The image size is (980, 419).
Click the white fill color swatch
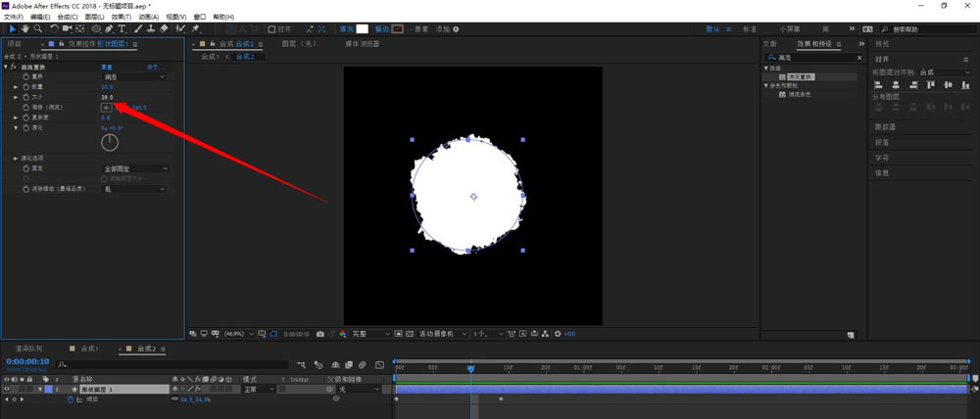pos(362,29)
